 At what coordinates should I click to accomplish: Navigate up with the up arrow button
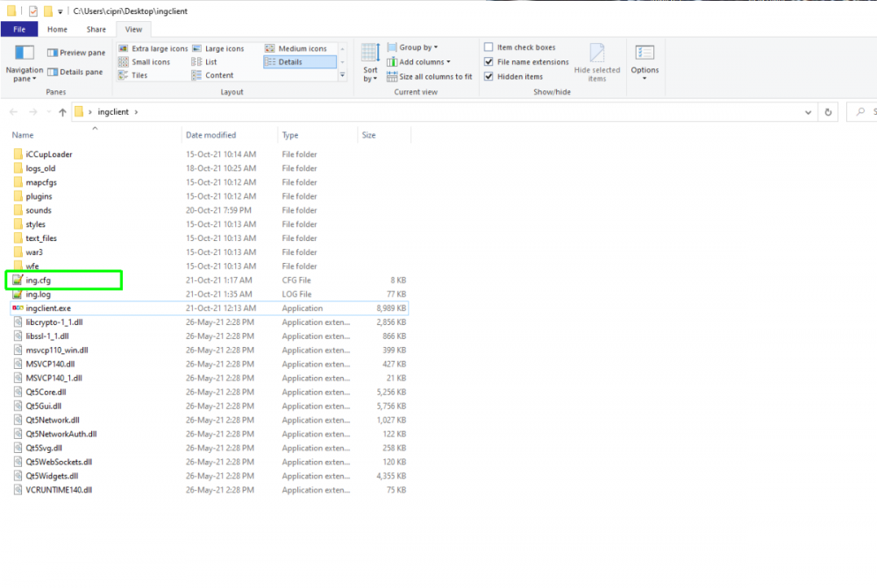61,111
